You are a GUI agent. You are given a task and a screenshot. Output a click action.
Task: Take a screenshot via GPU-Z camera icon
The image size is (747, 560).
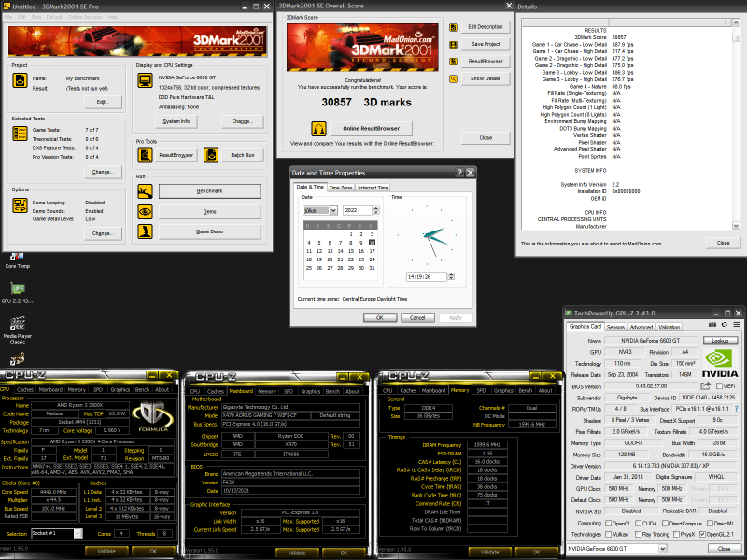click(x=712, y=325)
